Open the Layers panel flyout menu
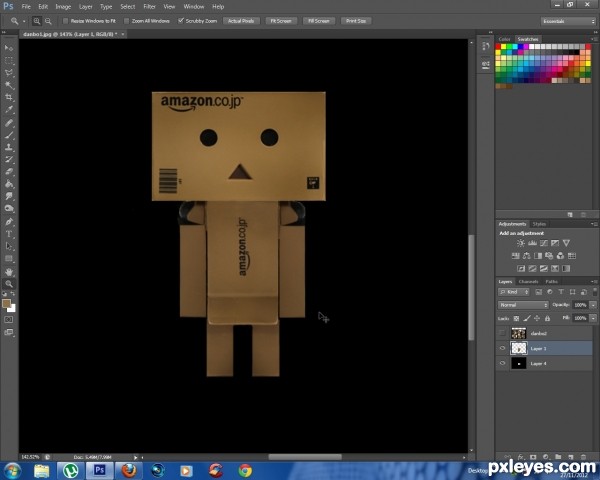Image resolution: width=600 pixels, height=480 pixels. tap(593, 282)
